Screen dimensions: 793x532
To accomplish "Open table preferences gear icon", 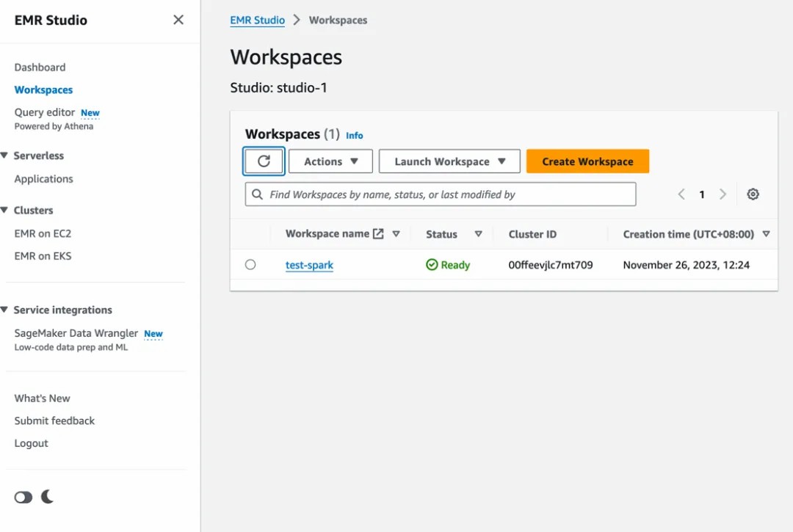I will [x=753, y=194].
